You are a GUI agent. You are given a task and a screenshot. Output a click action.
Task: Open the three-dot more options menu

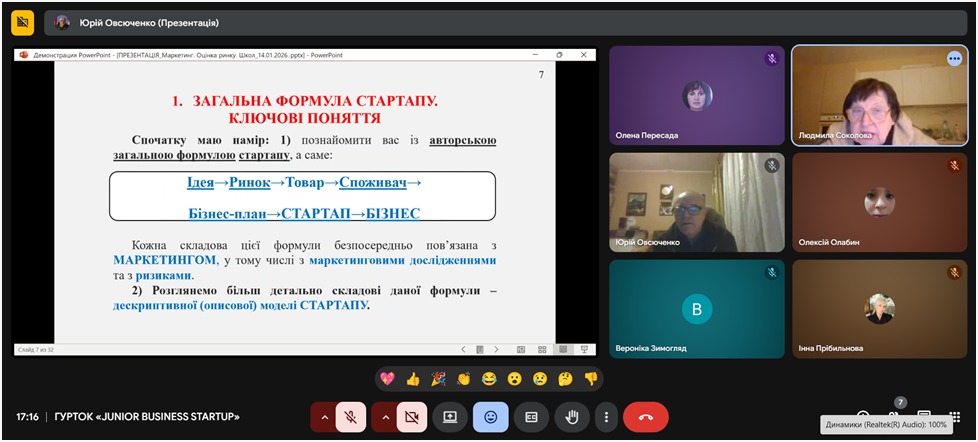(605, 417)
